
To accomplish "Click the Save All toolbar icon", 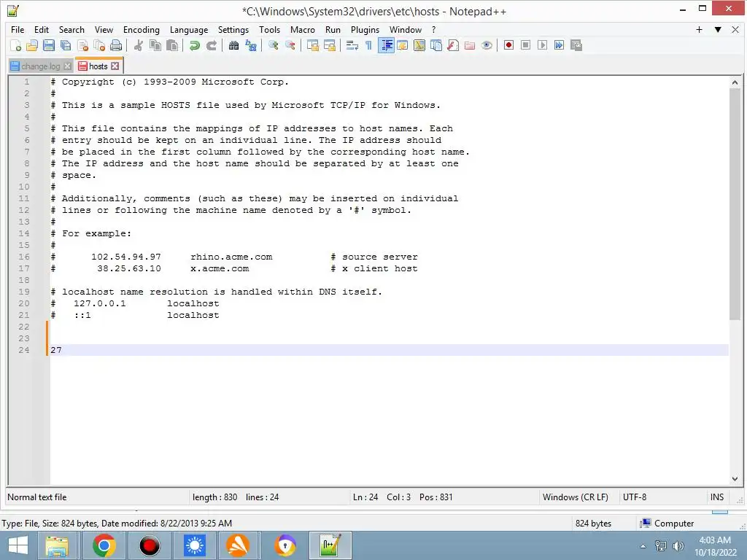I will (65, 45).
